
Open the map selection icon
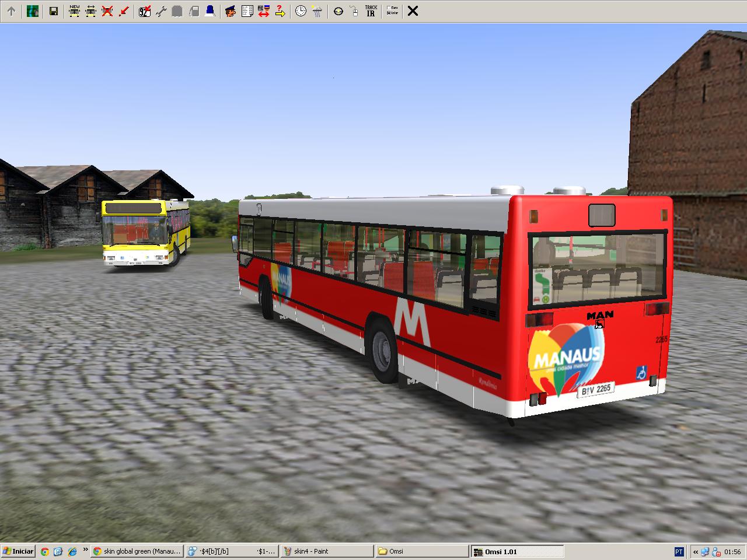33,10
